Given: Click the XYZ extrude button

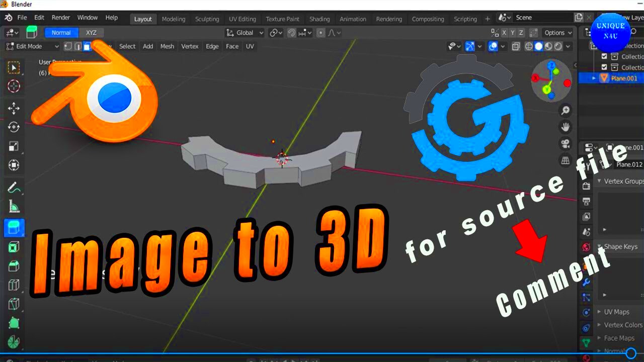Looking at the screenshot, I should 91,33.
